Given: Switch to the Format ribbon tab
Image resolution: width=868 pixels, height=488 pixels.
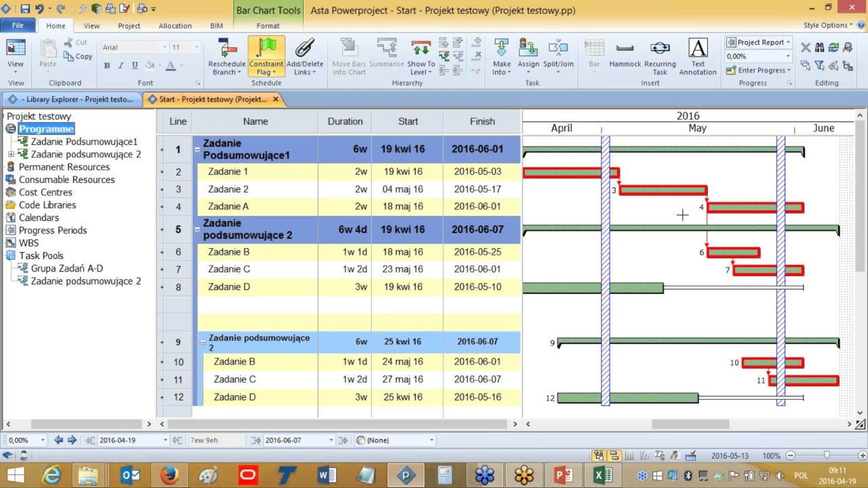Looking at the screenshot, I should [268, 26].
